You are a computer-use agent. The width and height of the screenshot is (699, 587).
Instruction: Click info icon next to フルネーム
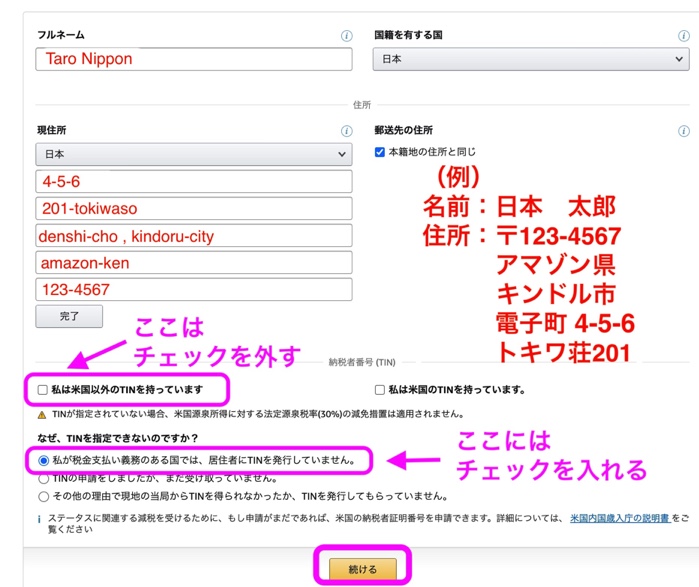coord(346,36)
